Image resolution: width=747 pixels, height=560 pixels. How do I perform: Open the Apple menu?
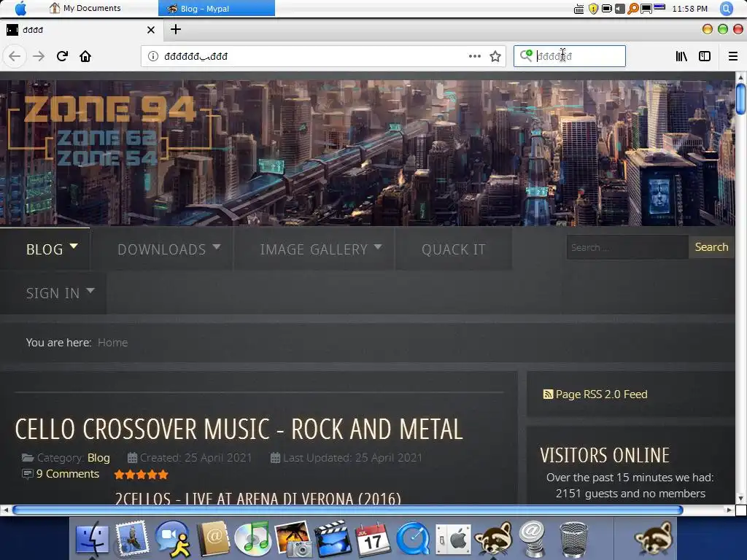(20, 8)
